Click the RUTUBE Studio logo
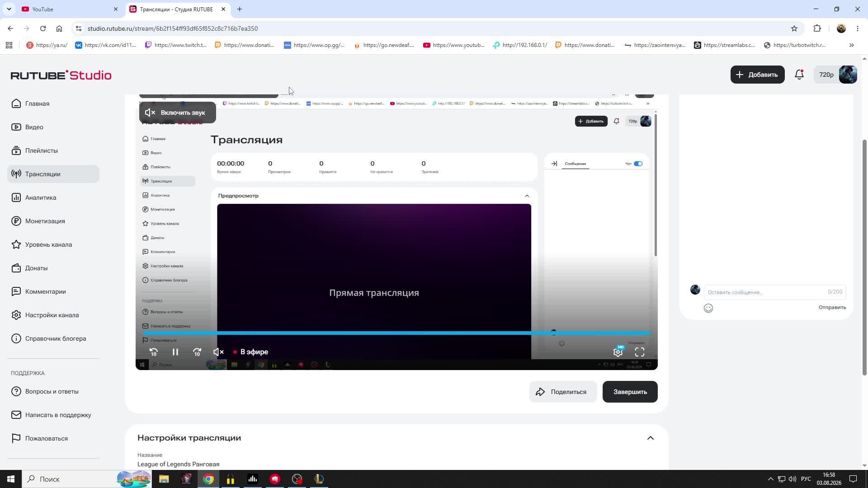Image resolution: width=868 pixels, height=488 pixels. (61, 75)
